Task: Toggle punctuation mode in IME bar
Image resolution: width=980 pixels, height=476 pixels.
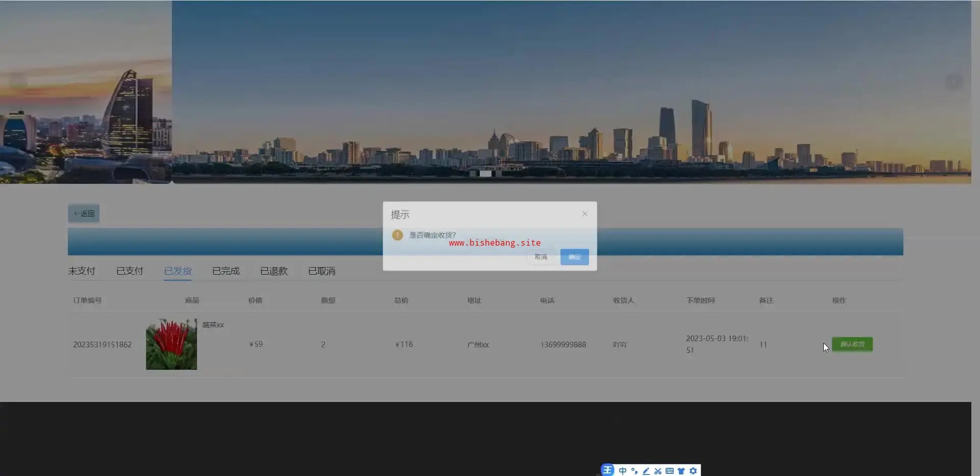Action: click(634, 471)
